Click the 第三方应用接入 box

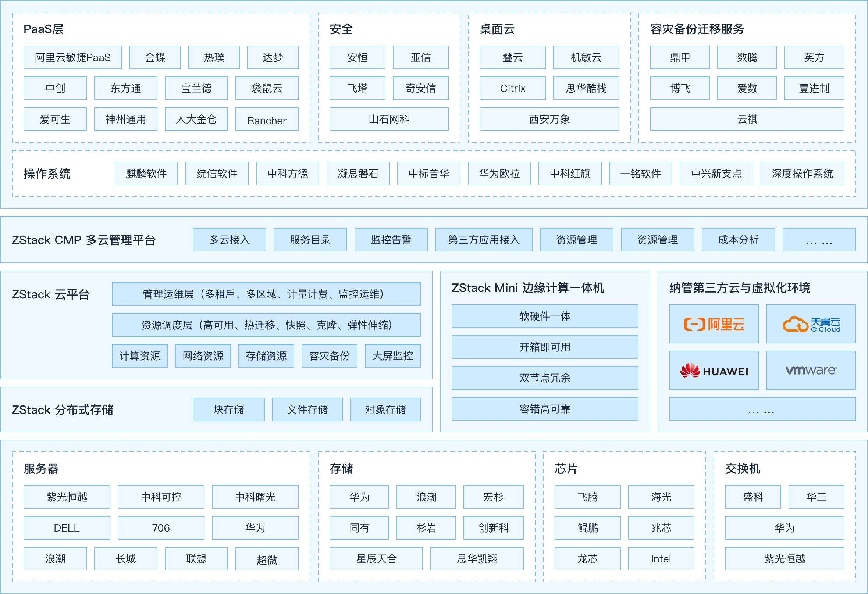point(484,240)
